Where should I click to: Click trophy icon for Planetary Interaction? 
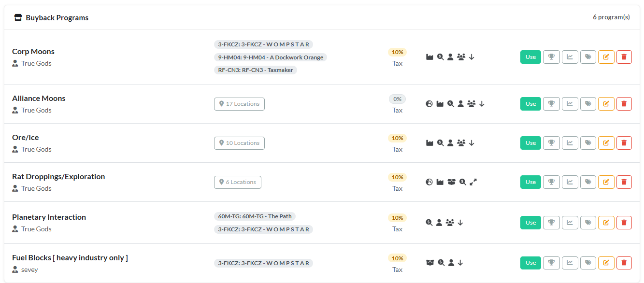[551, 223]
